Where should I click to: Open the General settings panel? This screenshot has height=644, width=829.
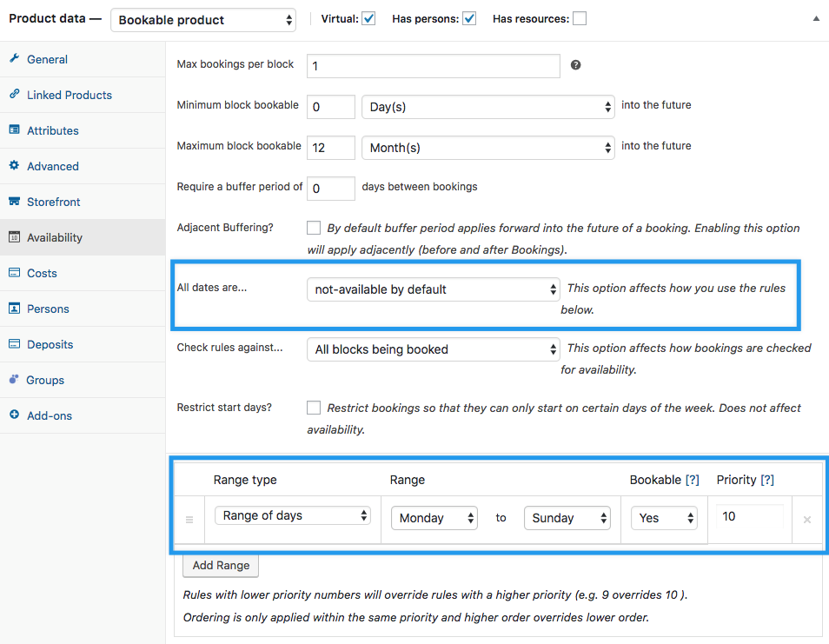48,59
